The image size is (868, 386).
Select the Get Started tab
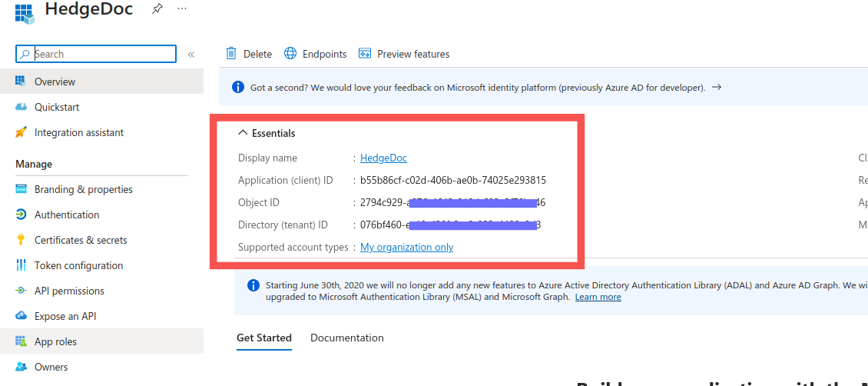(x=263, y=338)
